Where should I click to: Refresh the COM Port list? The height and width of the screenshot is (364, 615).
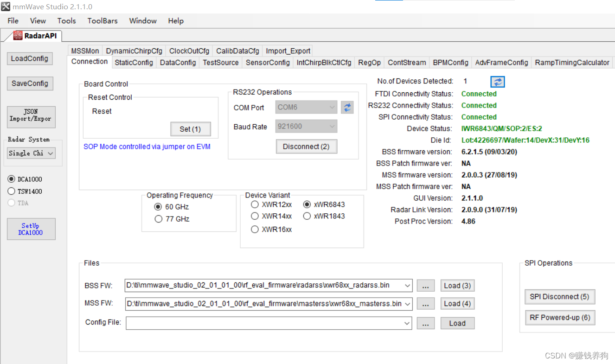(x=347, y=107)
